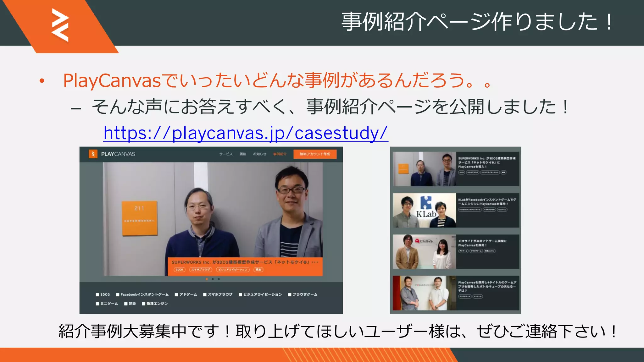Tick the アドゲーム filter checkbox
The image size is (644, 362).
(176, 294)
